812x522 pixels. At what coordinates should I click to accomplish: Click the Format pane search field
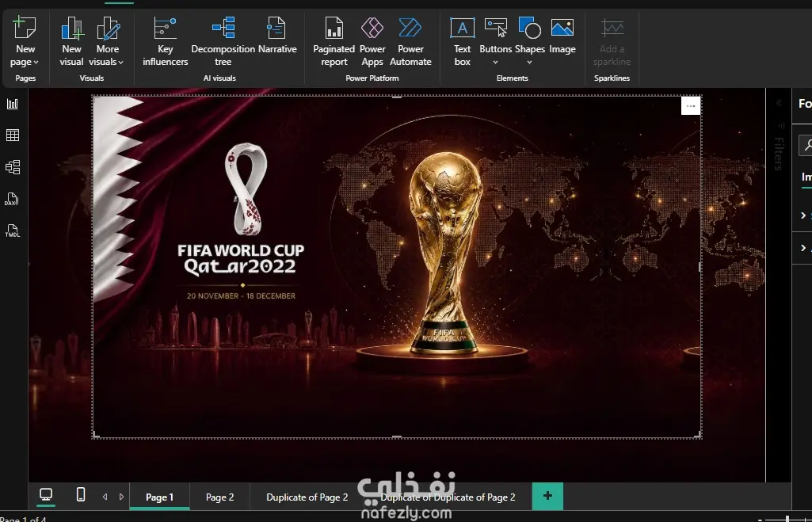pos(806,146)
